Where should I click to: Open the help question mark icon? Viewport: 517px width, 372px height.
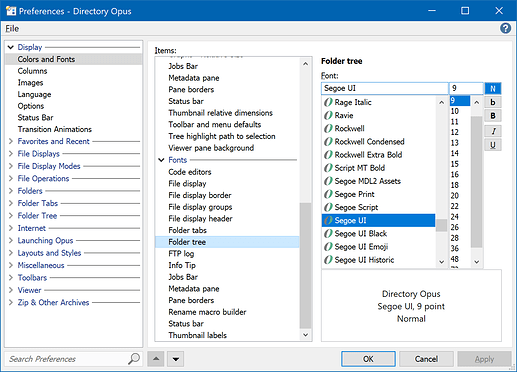pyautogui.click(x=505, y=28)
